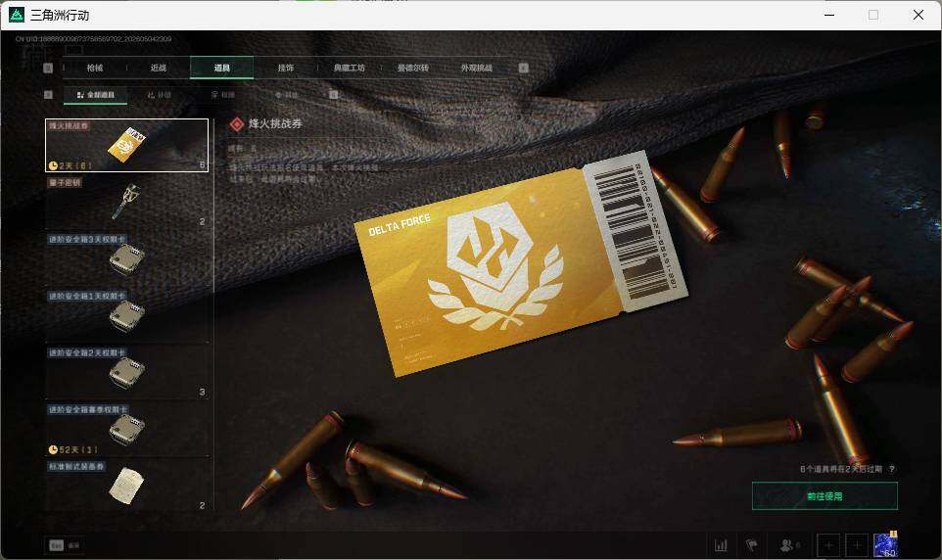Screen dimensions: 942x560
Task: Select the second item filter sub-tab
Action: pyautogui.click(x=160, y=95)
